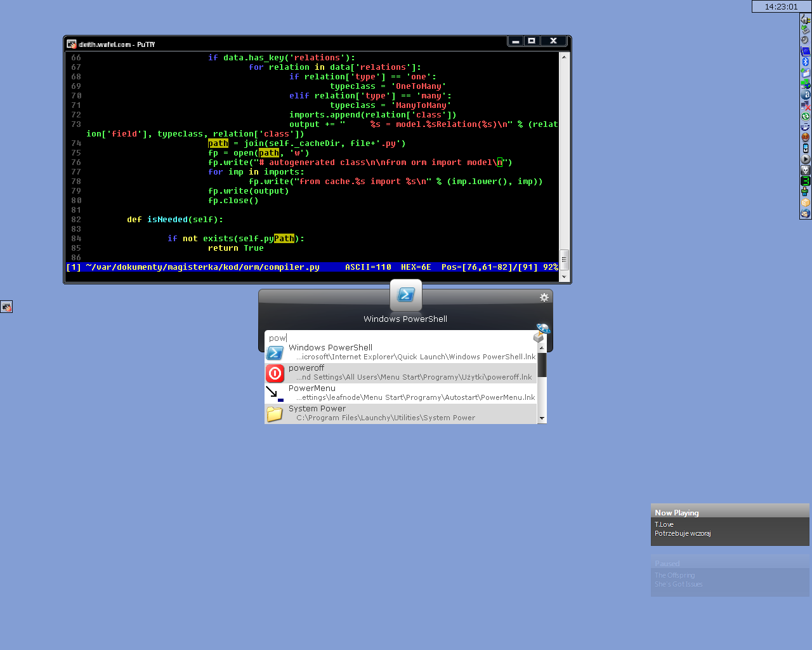Click the fox mask tray icon
The image size is (812, 650).
pyautogui.click(x=806, y=170)
